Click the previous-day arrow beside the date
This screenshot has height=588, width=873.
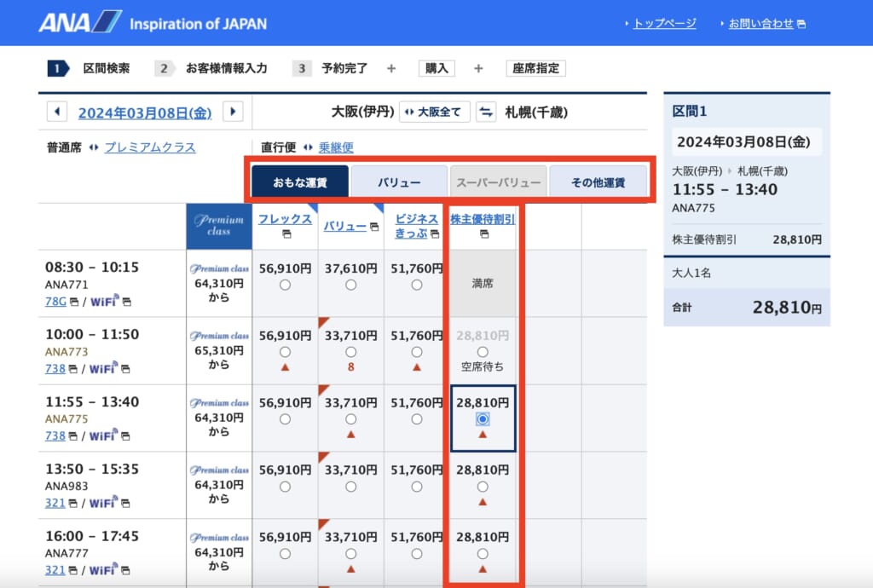point(56,112)
